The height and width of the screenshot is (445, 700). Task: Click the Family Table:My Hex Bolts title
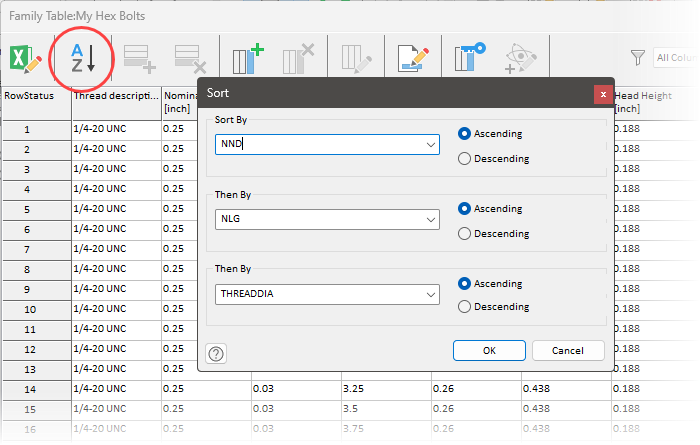77,16
